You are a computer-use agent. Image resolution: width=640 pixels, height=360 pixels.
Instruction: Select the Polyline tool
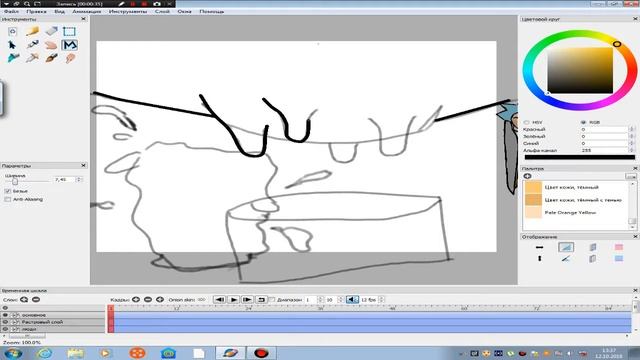tap(69, 45)
